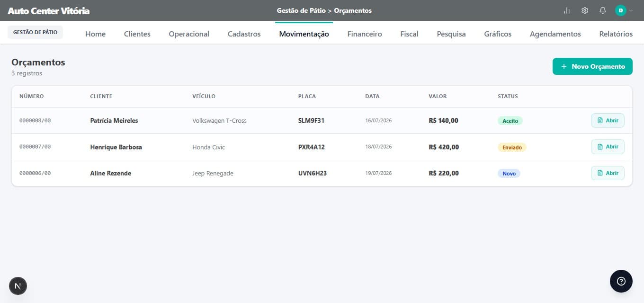Switch to the Clientes tab
This screenshot has width=644, height=303.
(137, 34)
